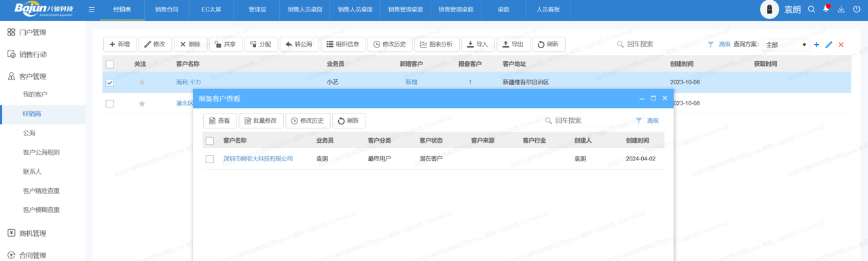Click the power logout icon

coord(856,10)
